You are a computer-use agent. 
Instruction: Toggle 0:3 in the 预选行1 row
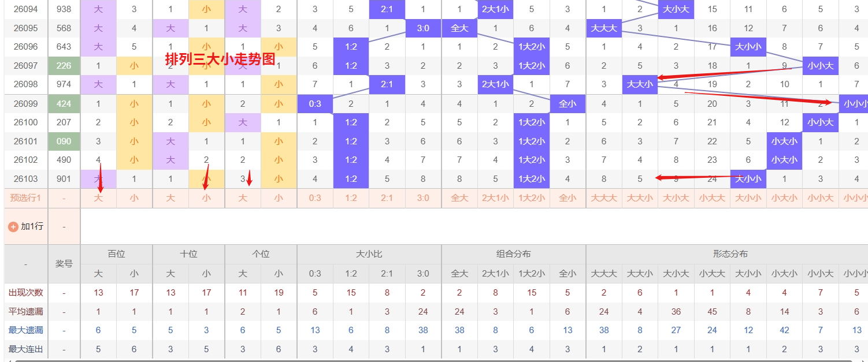click(x=315, y=198)
